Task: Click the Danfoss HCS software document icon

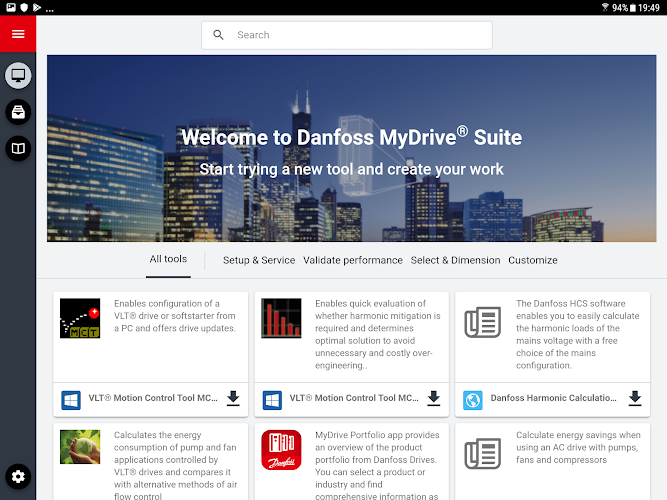Action: tap(482, 322)
